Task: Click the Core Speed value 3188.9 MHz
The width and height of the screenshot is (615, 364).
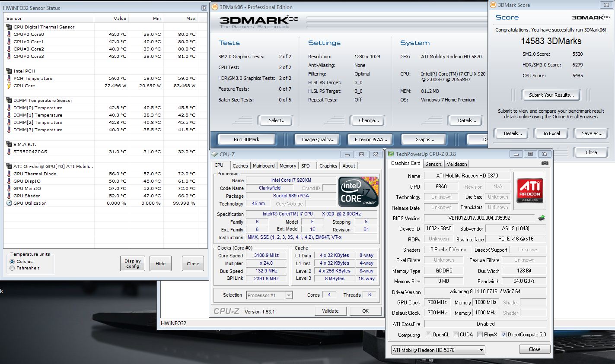Action: point(266,255)
